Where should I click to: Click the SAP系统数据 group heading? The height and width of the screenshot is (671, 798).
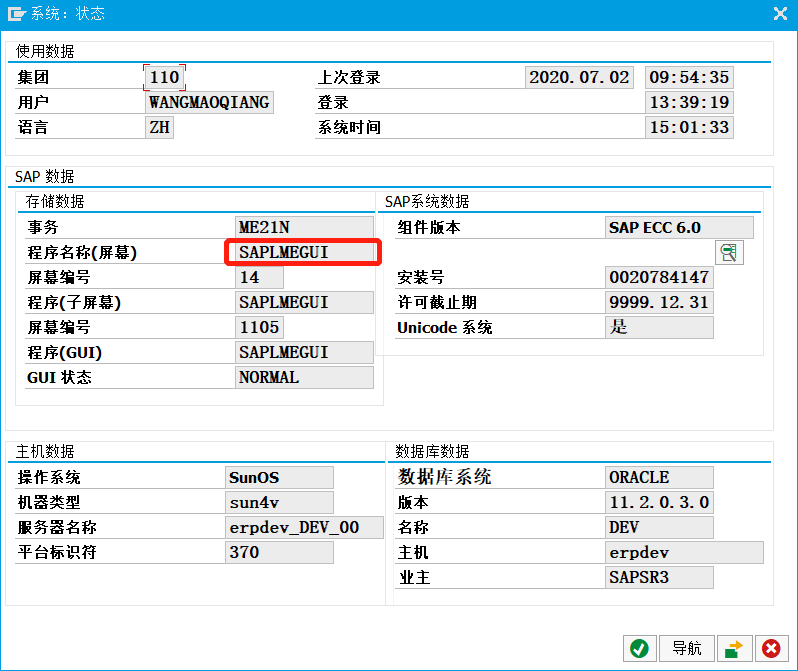[427, 202]
